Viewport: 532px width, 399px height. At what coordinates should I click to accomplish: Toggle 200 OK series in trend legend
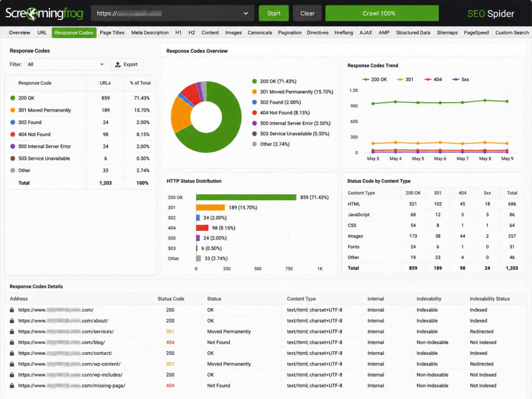pos(375,79)
